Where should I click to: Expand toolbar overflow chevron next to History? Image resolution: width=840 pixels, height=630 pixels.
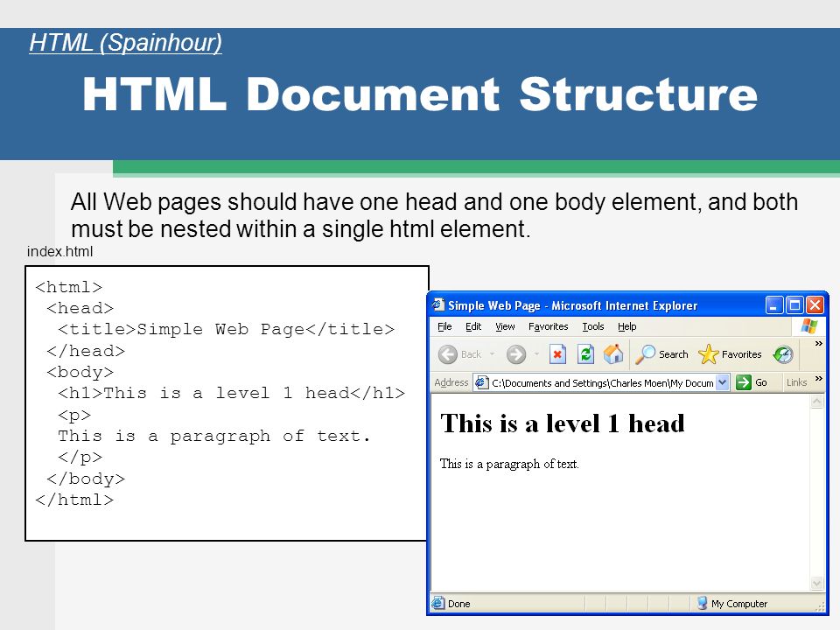click(x=819, y=344)
